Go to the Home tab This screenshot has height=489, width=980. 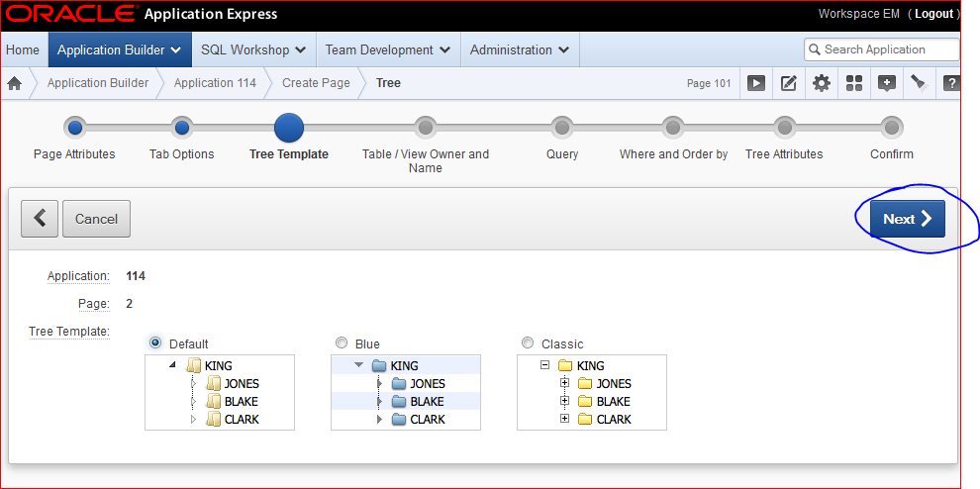23,49
